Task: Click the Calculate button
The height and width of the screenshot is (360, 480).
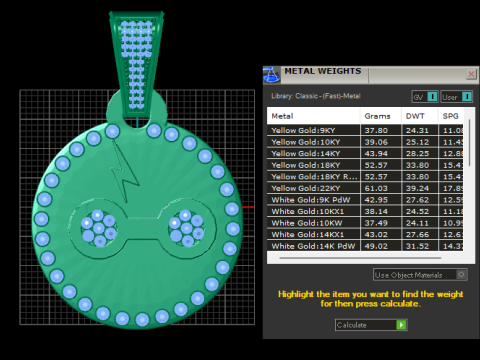Action: tap(371, 325)
